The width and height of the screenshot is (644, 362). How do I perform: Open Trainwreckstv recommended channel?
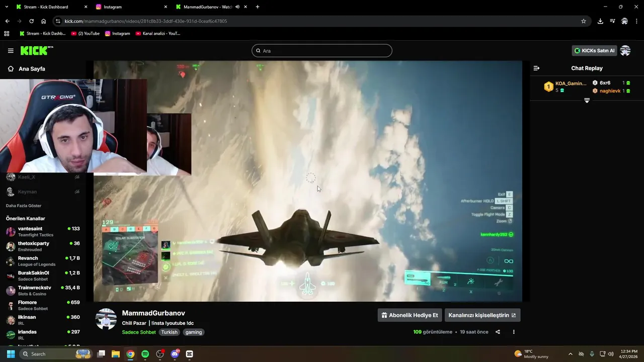(x=43, y=291)
